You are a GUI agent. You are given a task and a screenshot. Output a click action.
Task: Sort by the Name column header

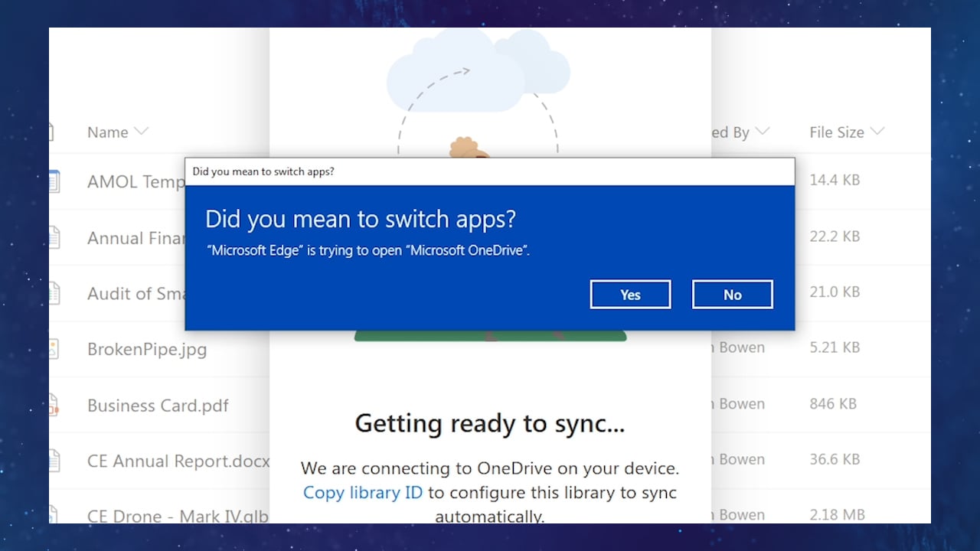click(x=108, y=132)
